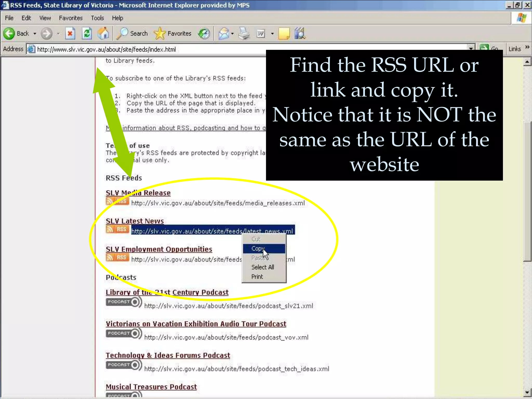This screenshot has height=399, width=532.
Task: Open the SLV Media Release link
Action: point(138,193)
